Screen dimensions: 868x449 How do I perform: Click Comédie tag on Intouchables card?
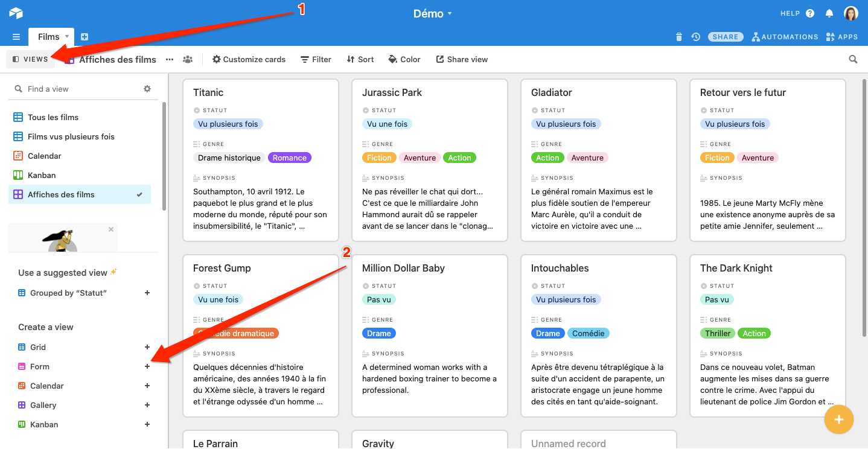coord(589,333)
